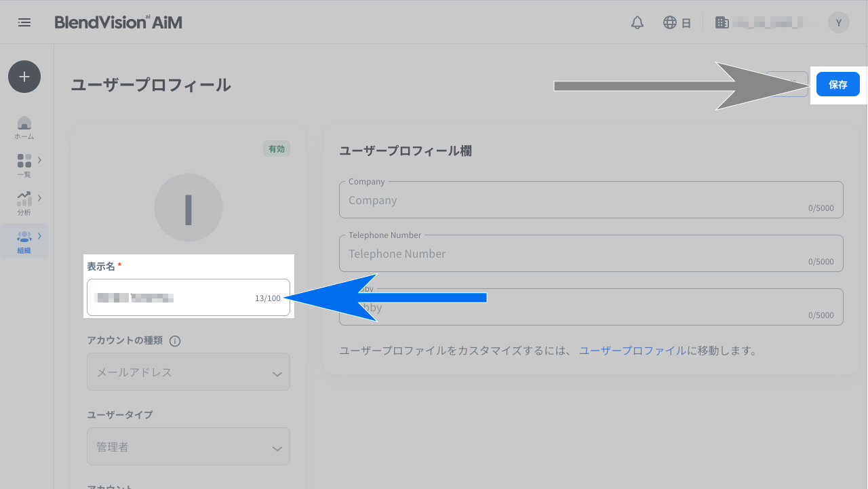Click the Hobby input field
Screen dimensions: 868x489
[x=591, y=307]
